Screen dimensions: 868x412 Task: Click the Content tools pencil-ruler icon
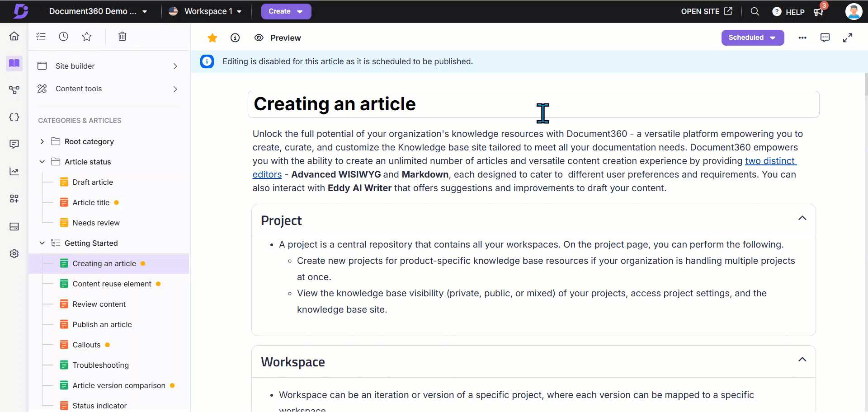pyautogui.click(x=42, y=89)
